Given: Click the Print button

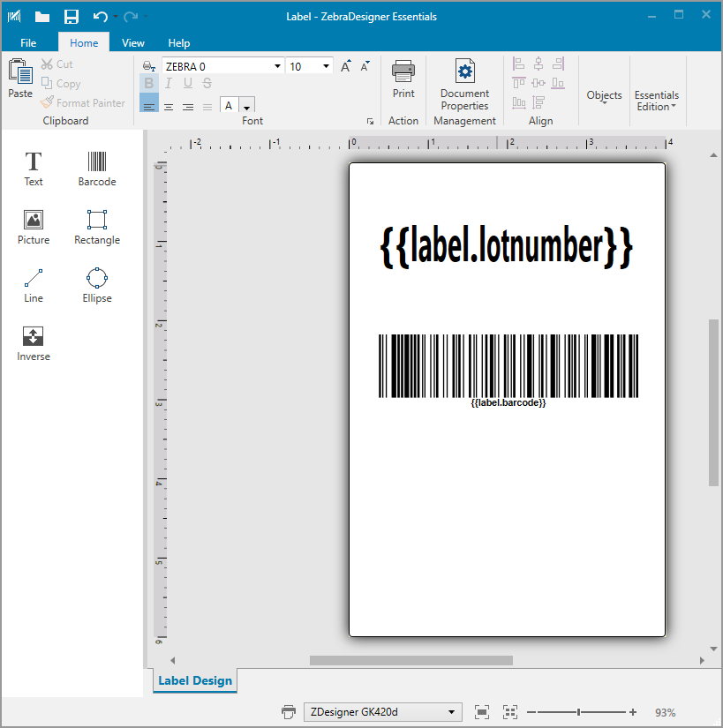Looking at the screenshot, I should pos(403,79).
